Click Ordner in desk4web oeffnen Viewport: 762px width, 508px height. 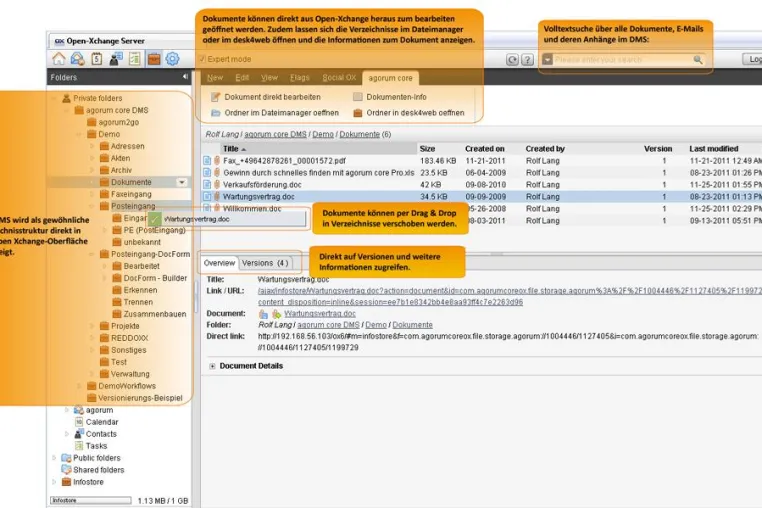point(409,113)
